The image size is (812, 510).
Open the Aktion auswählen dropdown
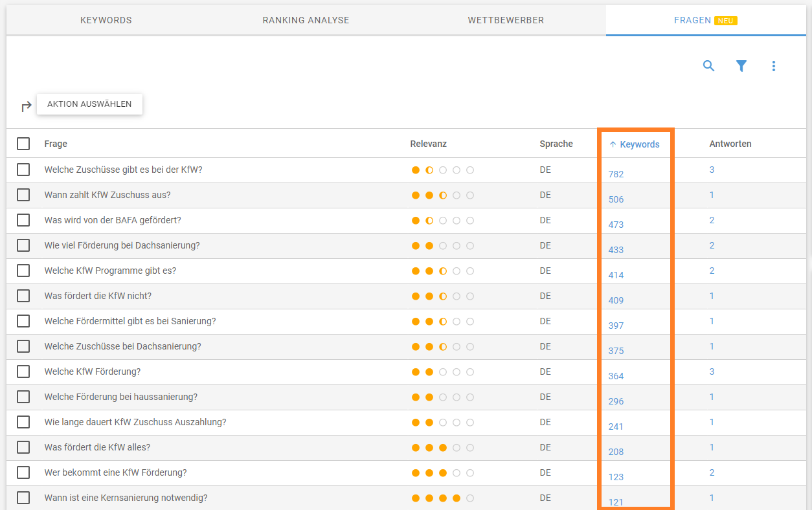89,104
